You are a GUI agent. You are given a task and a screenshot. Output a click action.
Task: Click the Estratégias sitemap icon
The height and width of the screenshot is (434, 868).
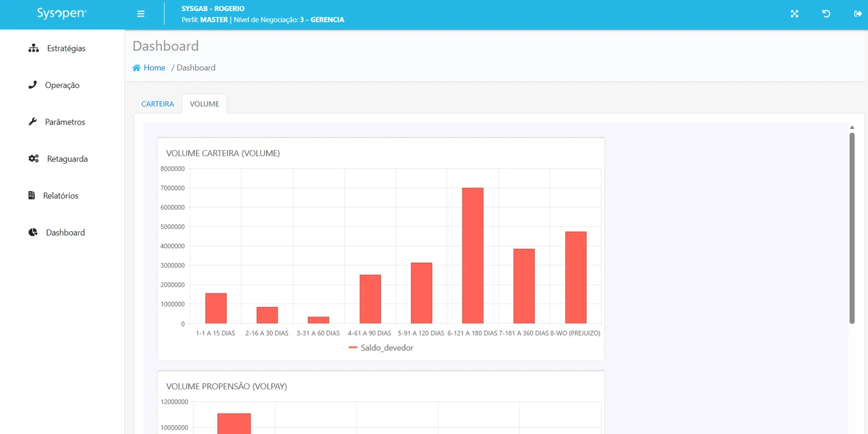[x=33, y=48]
